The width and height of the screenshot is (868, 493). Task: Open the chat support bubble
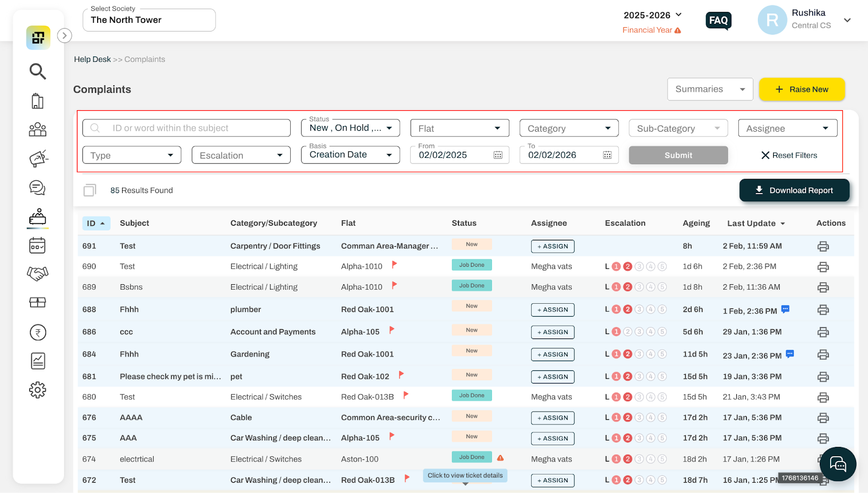click(838, 464)
